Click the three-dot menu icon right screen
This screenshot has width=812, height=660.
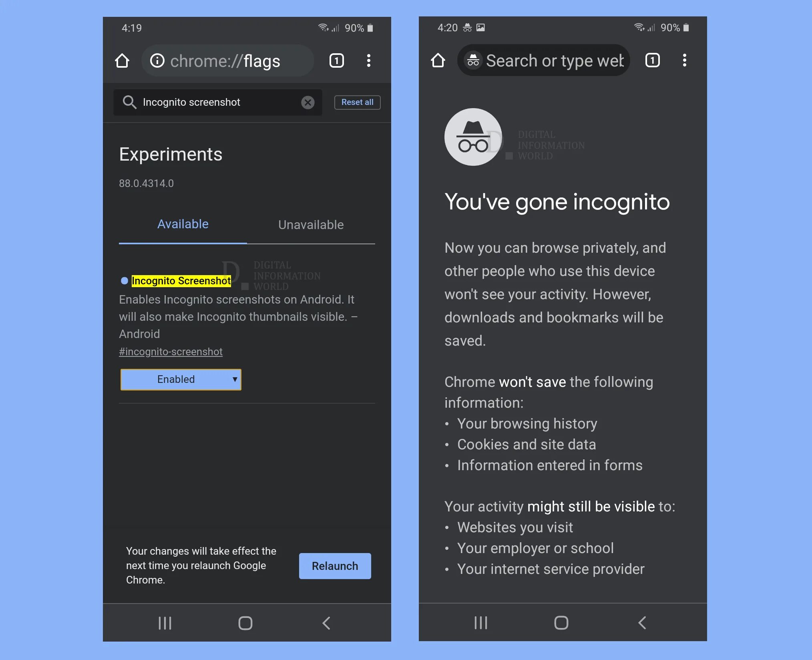coord(684,60)
